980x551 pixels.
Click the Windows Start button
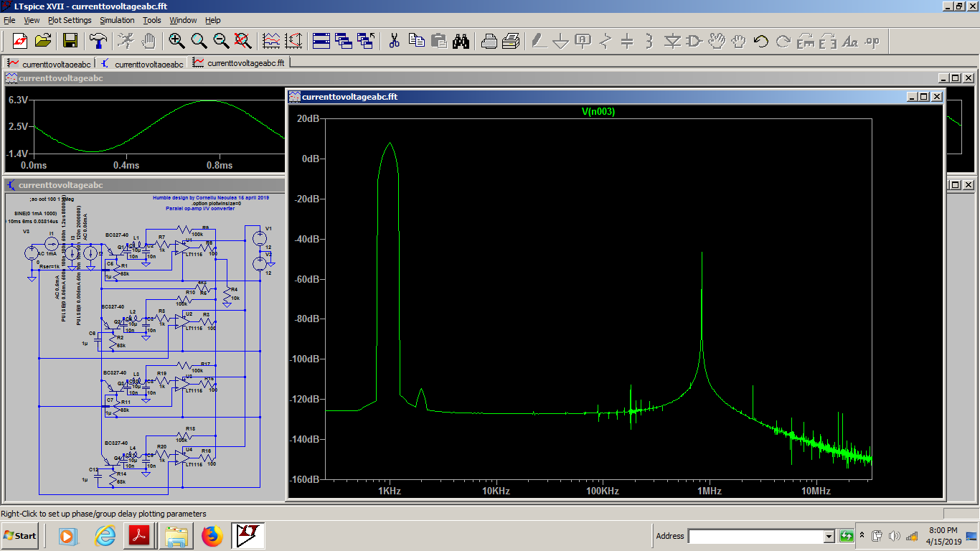(x=20, y=535)
